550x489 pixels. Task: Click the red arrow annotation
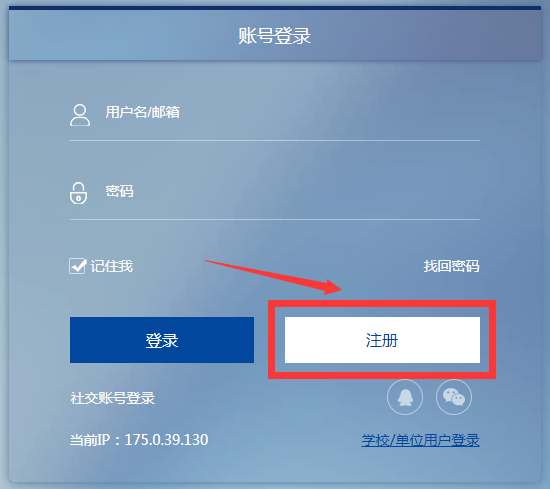point(273,277)
